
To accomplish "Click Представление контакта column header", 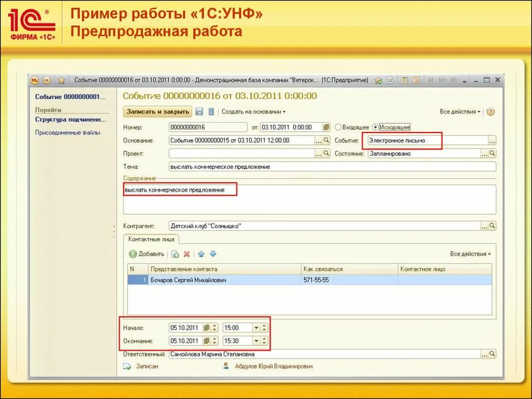I will point(224,269).
